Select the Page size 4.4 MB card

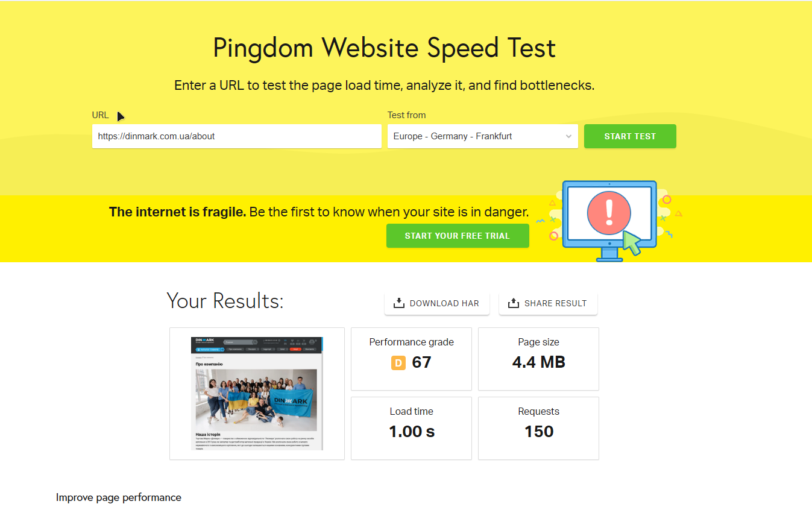pyautogui.click(x=538, y=359)
